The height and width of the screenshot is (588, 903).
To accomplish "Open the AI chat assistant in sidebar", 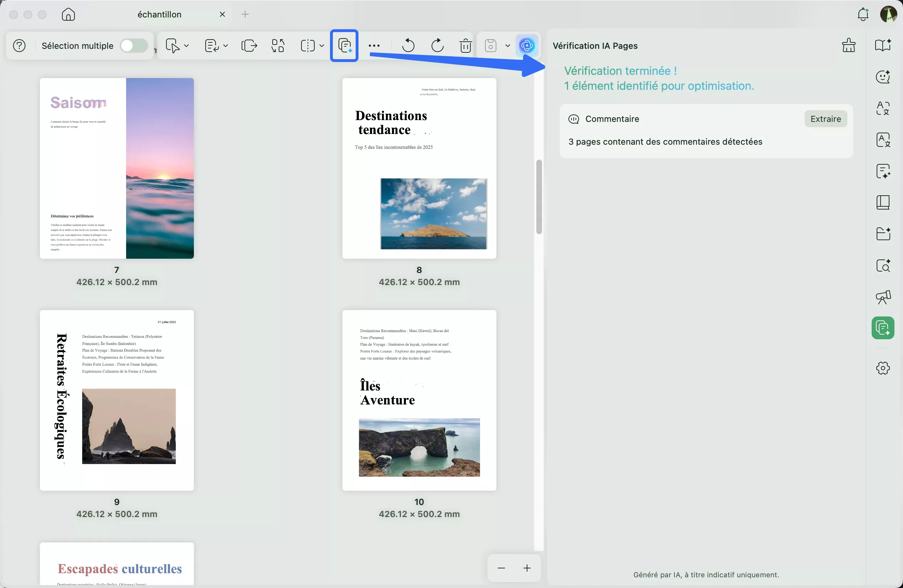I will point(883,77).
